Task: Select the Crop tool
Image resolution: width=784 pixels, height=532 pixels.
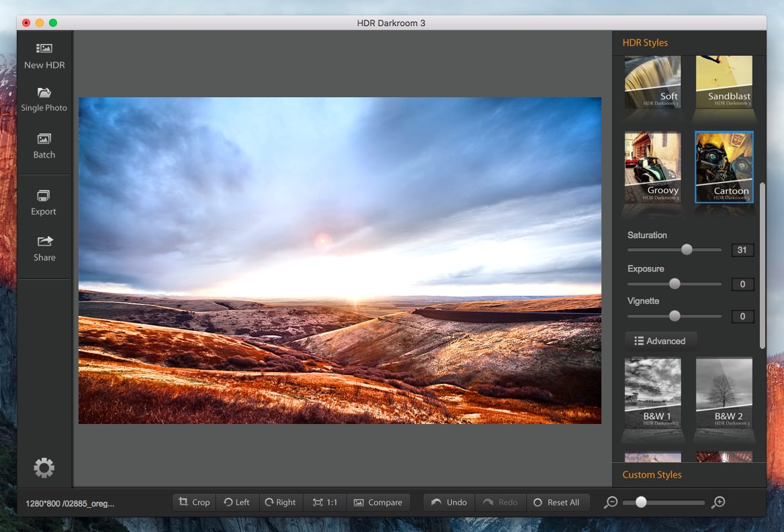Action: click(194, 502)
